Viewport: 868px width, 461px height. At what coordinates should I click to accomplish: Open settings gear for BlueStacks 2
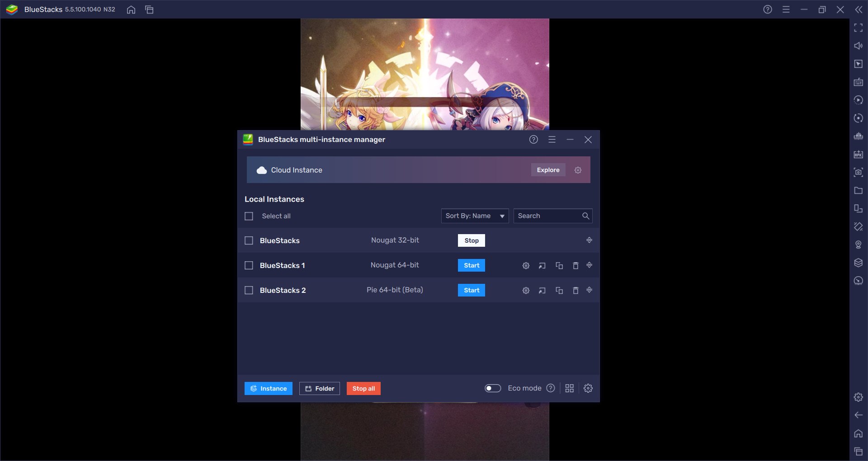tap(526, 291)
